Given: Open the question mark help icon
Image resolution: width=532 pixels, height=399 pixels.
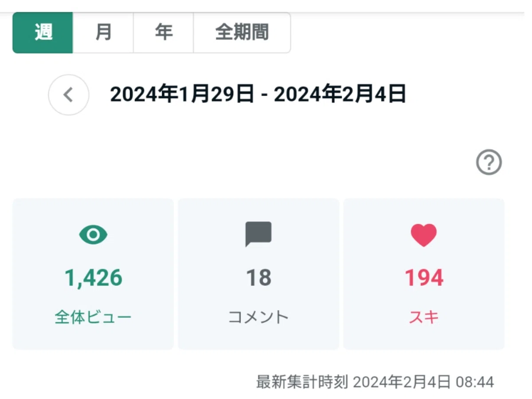Looking at the screenshot, I should pyautogui.click(x=489, y=163).
